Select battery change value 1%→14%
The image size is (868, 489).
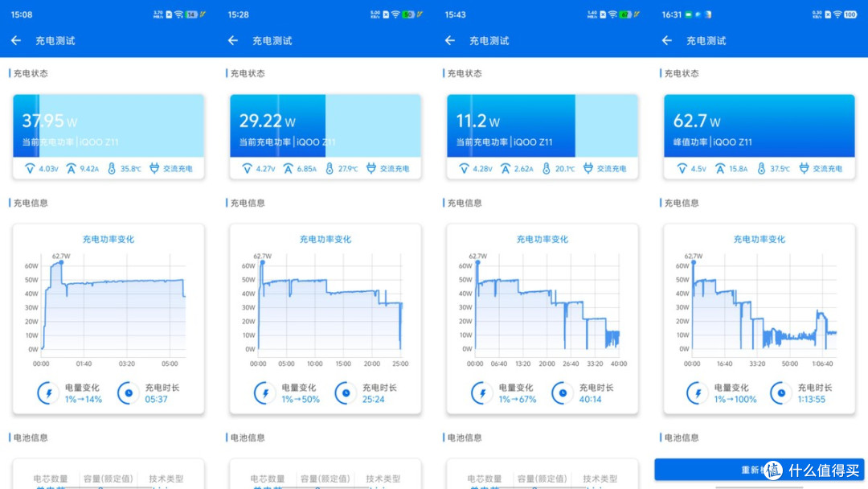[84, 399]
